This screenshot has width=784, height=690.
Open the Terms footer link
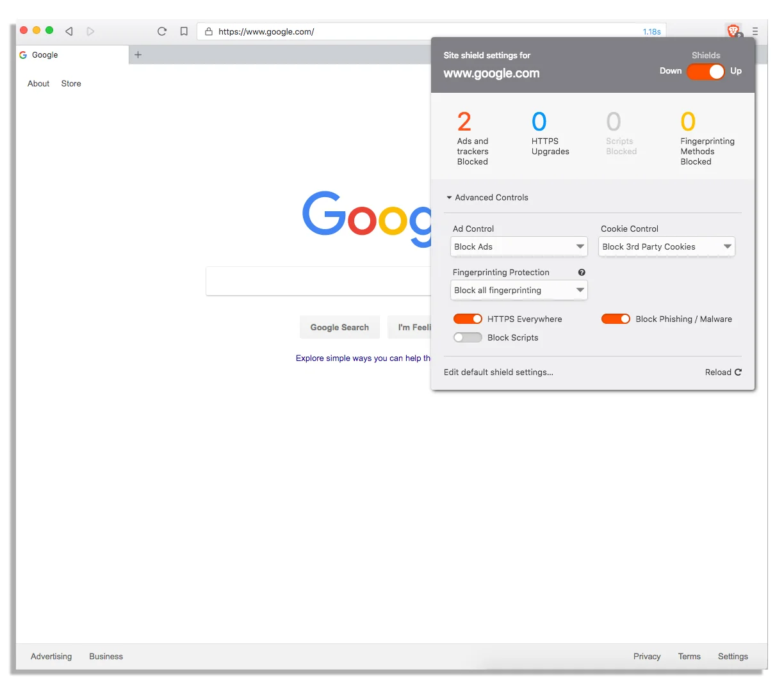[689, 656]
